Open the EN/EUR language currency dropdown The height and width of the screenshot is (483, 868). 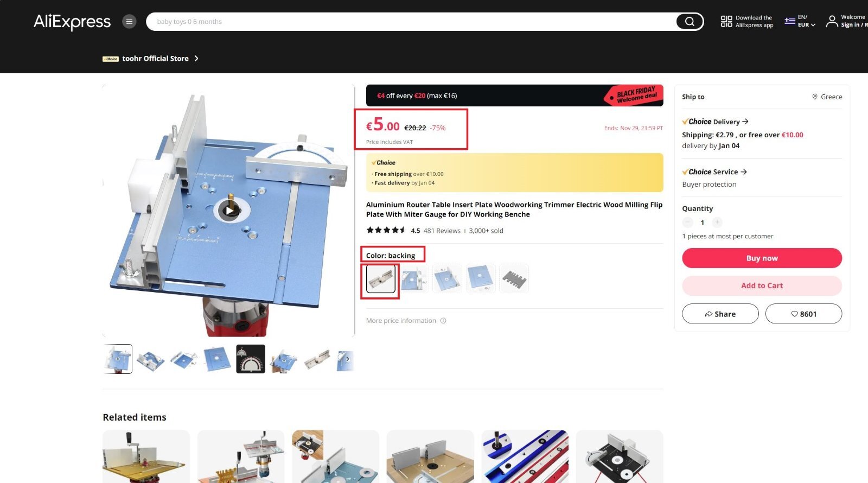(800, 21)
